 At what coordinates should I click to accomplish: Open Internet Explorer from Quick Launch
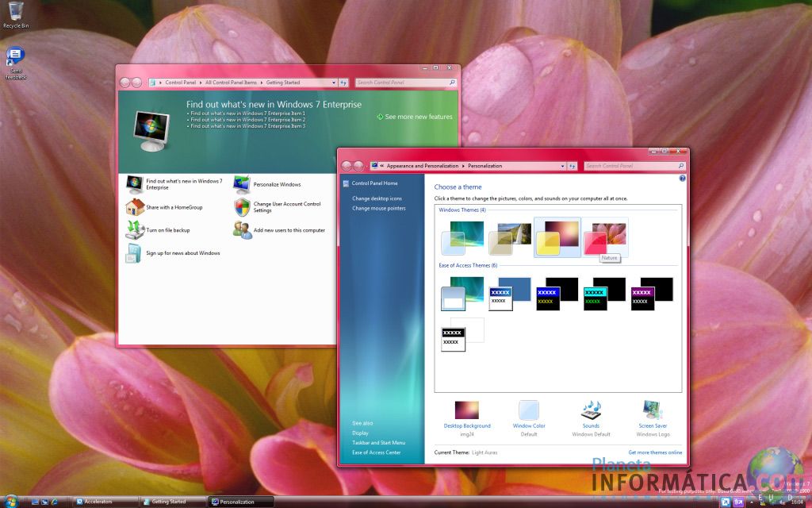54,502
